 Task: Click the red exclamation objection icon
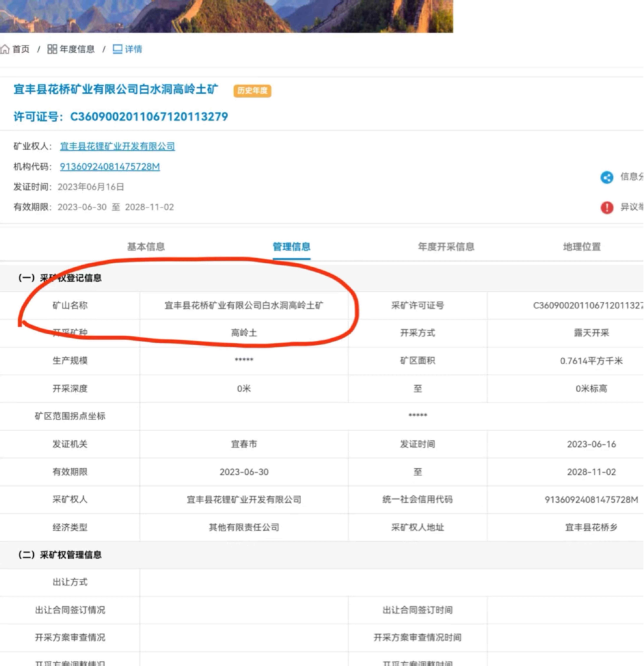coord(607,207)
